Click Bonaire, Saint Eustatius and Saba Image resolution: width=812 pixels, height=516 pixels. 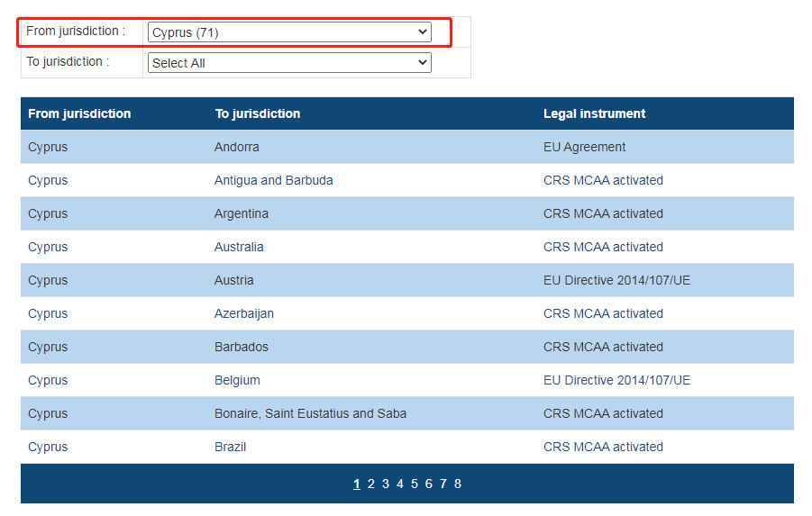pos(310,413)
